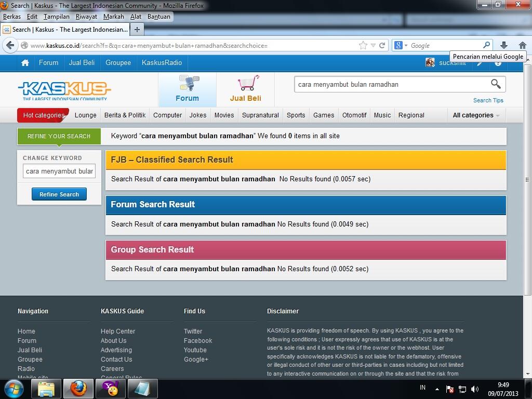Open the Movies category
The height and width of the screenshot is (399, 532).
[x=224, y=115]
